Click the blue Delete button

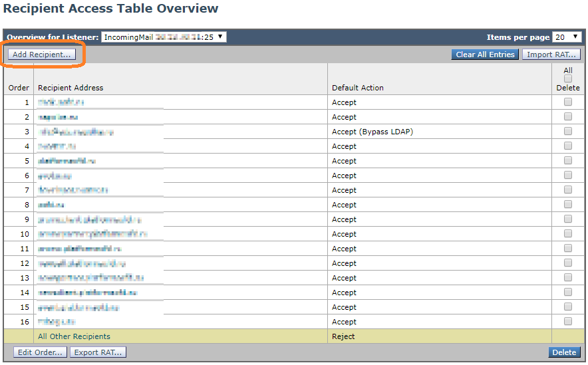[564, 352]
